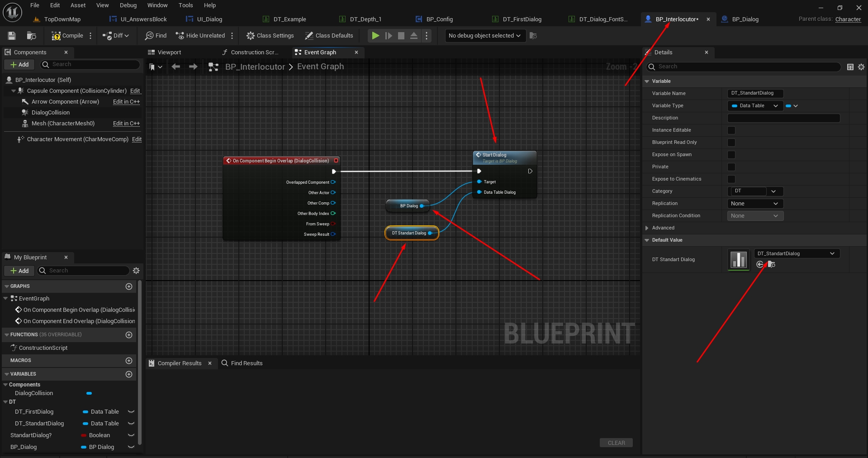The width and height of the screenshot is (868, 458).
Task: Toggle Blueprint Read Only checkbox
Action: point(731,143)
